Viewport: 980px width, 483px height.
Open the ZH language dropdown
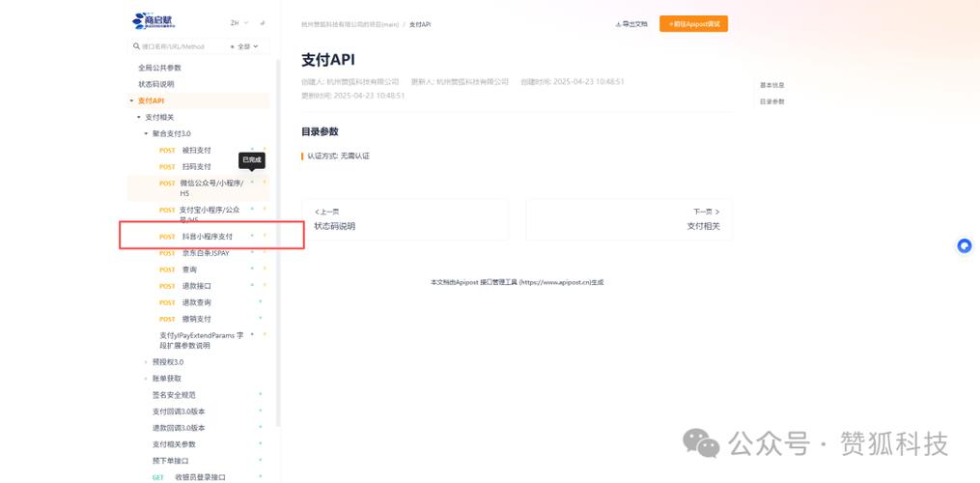tap(238, 22)
